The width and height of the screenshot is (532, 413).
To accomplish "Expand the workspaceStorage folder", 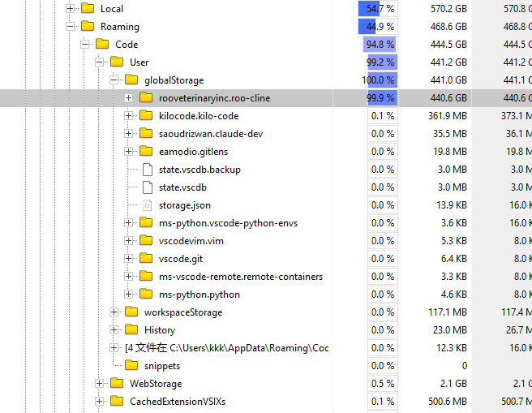I will tap(114, 312).
